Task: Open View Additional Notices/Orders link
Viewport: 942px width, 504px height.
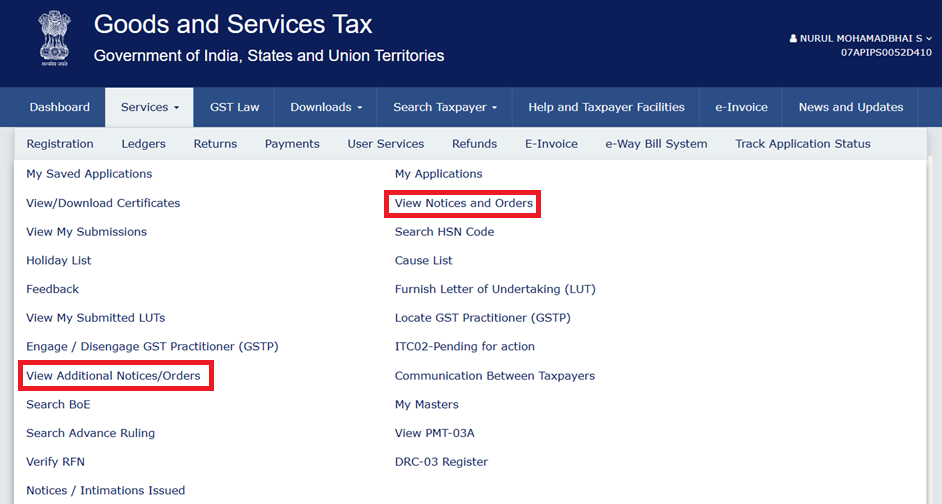Action: click(113, 376)
